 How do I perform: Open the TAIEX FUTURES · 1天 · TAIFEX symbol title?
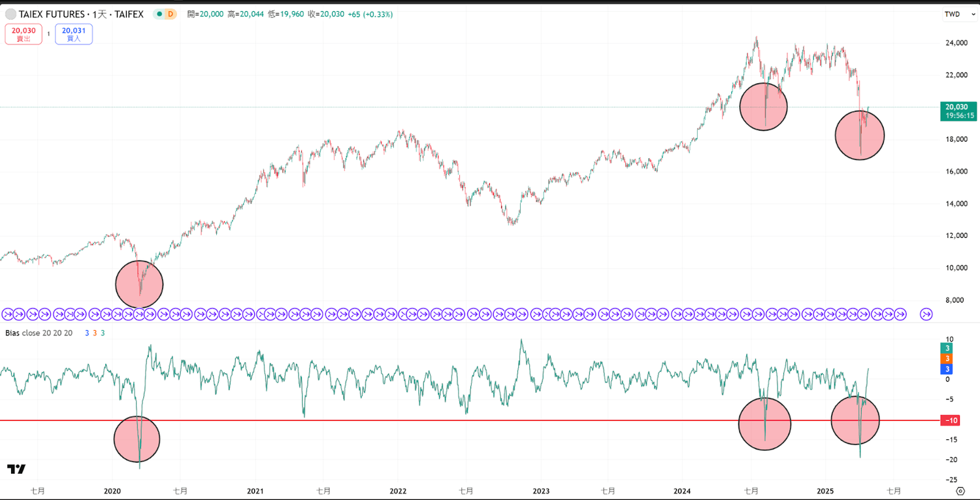(81, 14)
